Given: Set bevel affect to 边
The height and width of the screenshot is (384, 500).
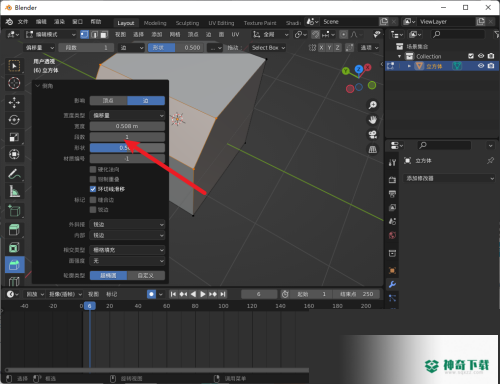Looking at the screenshot, I should pyautogui.click(x=146, y=101).
